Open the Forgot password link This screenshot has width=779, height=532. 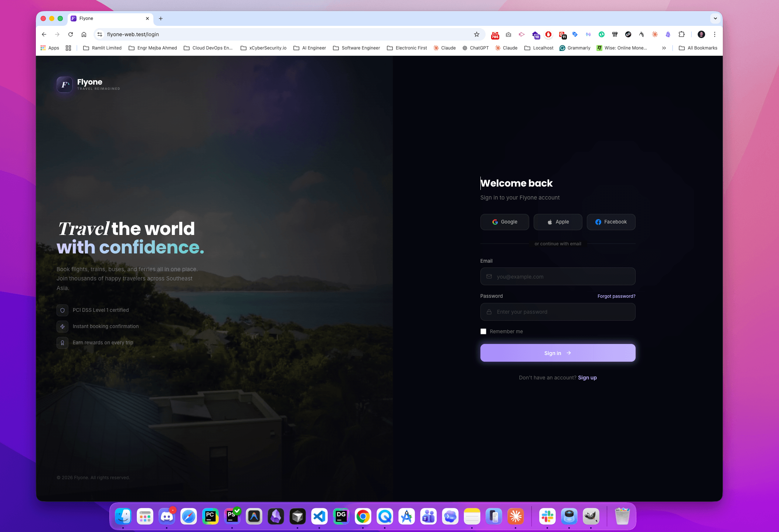click(x=616, y=296)
